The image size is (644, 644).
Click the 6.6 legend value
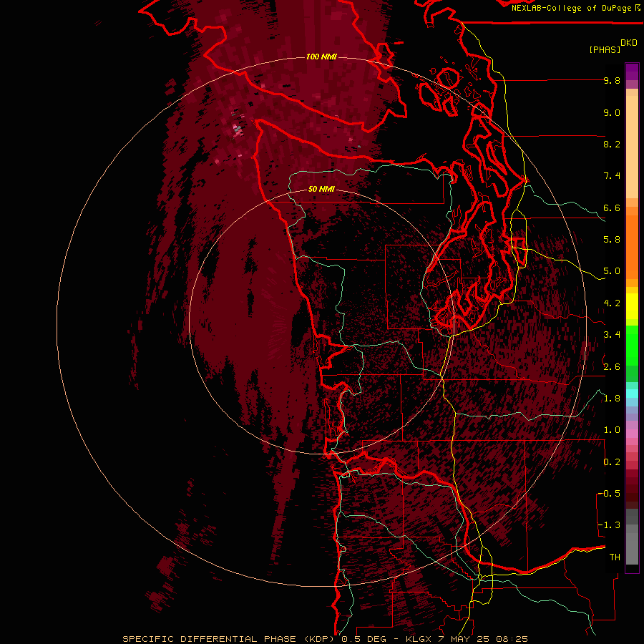click(x=612, y=208)
